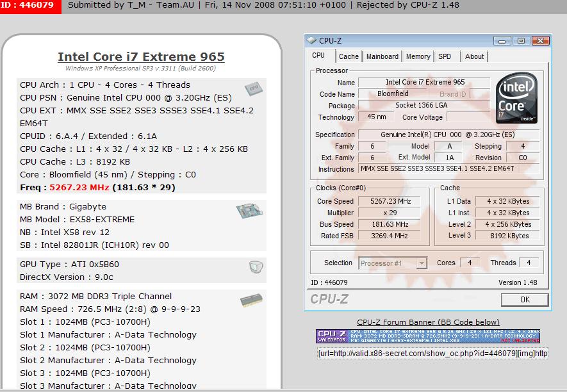The image size is (567, 392).
Task: Click the L1 Data cache value field
Action: coord(507,201)
